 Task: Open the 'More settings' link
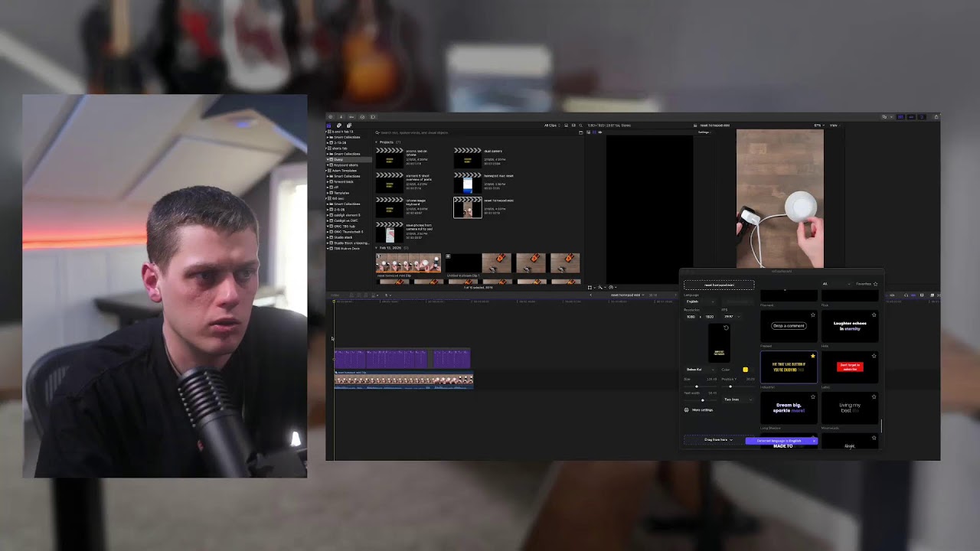tap(703, 410)
